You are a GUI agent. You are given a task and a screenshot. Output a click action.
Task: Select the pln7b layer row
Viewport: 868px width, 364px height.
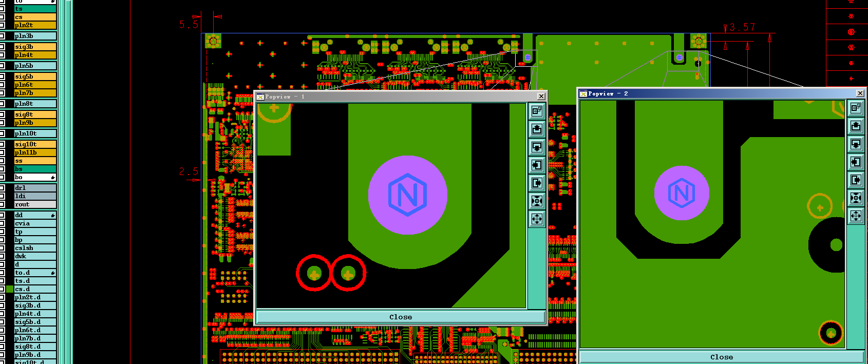click(35, 93)
